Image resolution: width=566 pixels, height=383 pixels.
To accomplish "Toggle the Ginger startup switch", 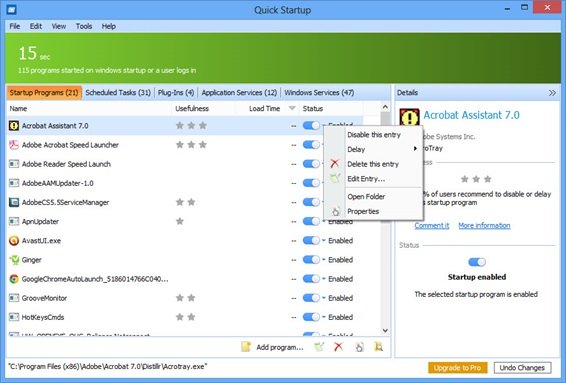I will [x=311, y=260].
